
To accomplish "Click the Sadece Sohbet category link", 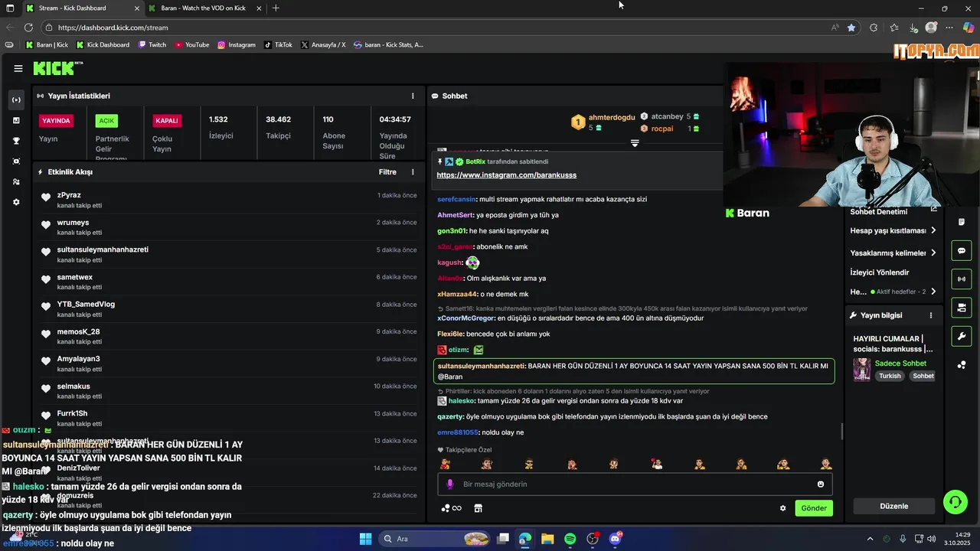I will pyautogui.click(x=900, y=364).
